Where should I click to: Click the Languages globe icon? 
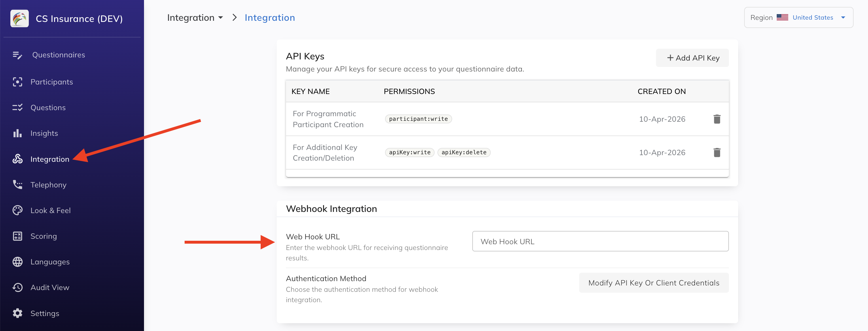point(17,262)
